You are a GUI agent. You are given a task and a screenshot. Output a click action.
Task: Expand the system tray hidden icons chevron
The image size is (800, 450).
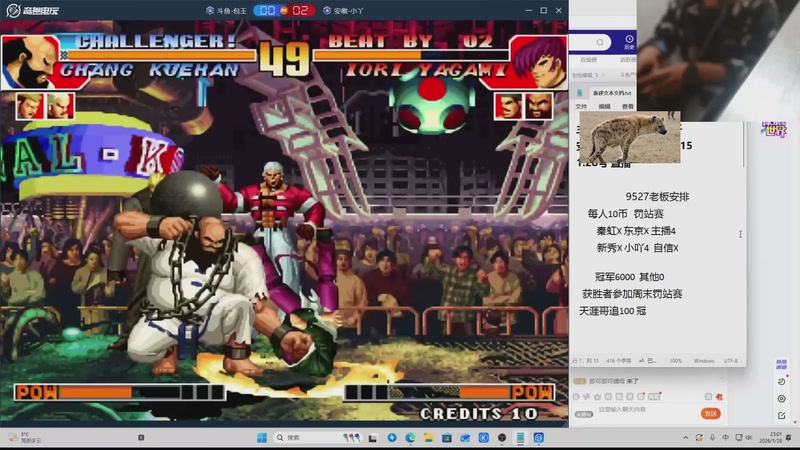pos(686,438)
